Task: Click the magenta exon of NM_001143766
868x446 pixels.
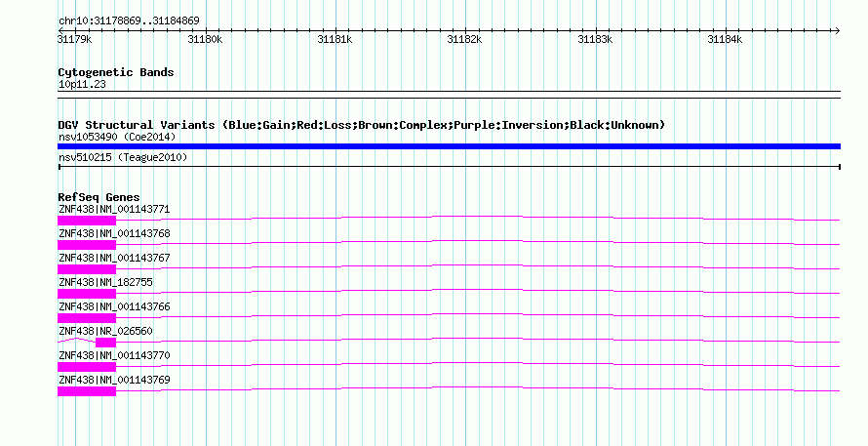Action: pos(87,318)
